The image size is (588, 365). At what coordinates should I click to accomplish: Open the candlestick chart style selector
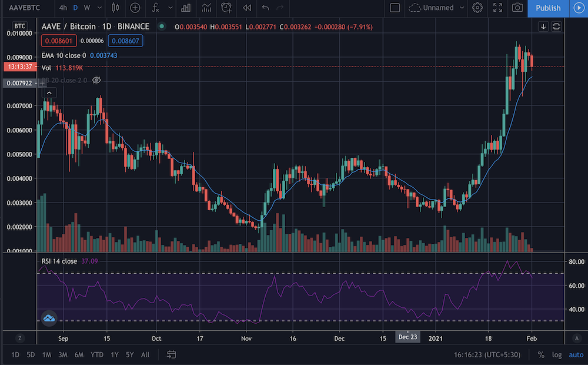pyautogui.click(x=115, y=8)
